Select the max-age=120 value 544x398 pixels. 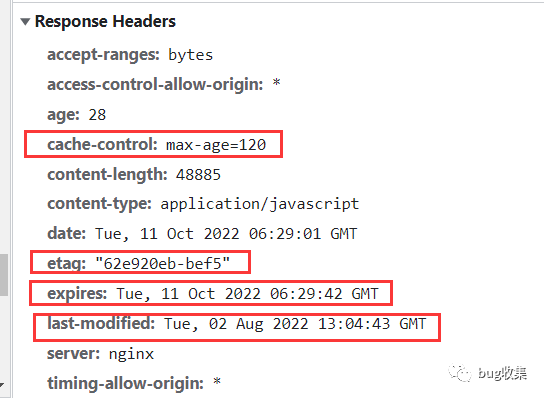[x=216, y=145]
